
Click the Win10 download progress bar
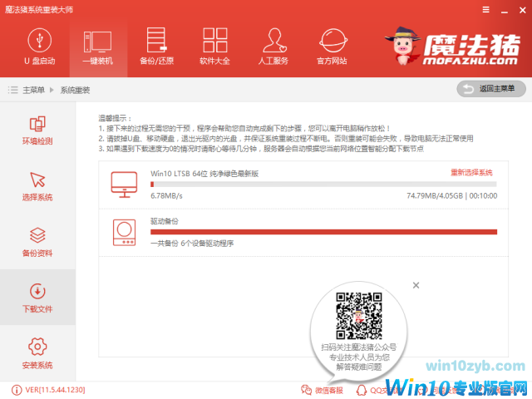point(323,185)
